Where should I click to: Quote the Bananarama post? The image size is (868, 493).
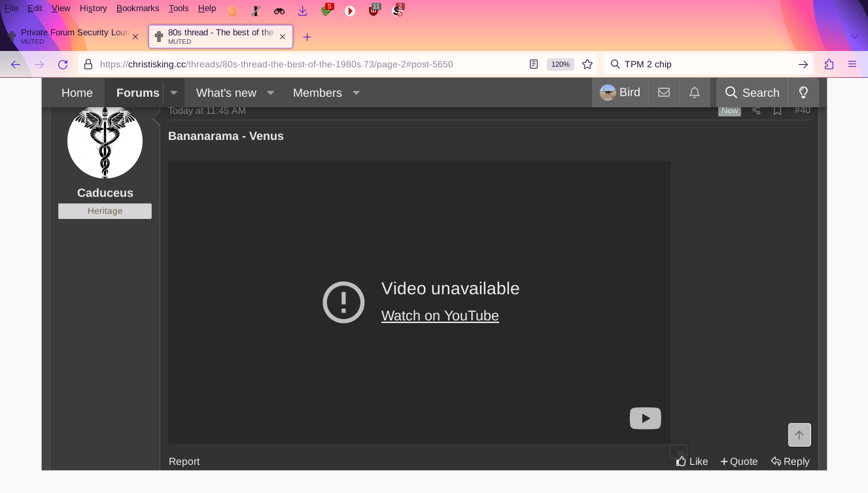coord(739,462)
